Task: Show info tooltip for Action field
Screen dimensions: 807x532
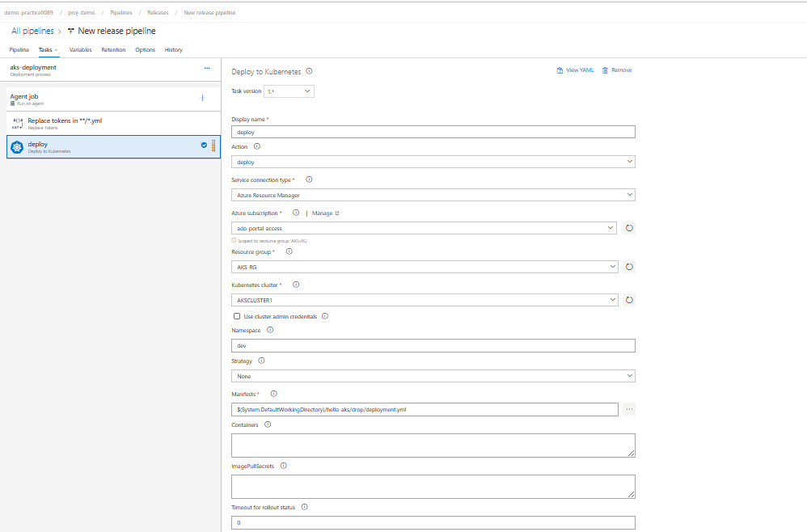Action: (x=257, y=146)
